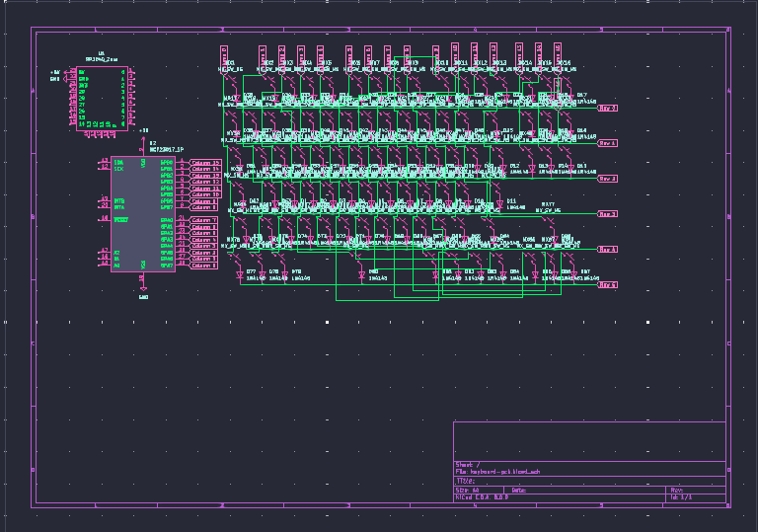Screen dimensions: 758x532
Task: Select the MCP23017 chip U2 body
Action: click(x=143, y=214)
